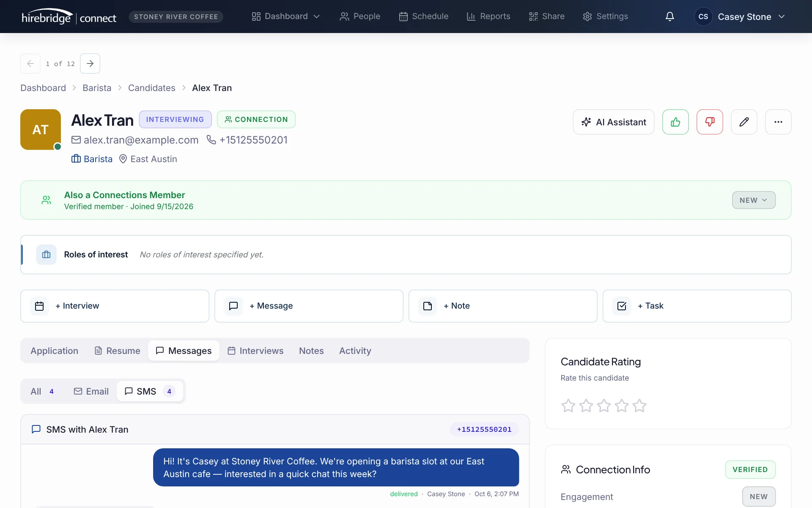Rate candidate four stars
This screenshot has height=508, width=812.
pyautogui.click(x=621, y=406)
